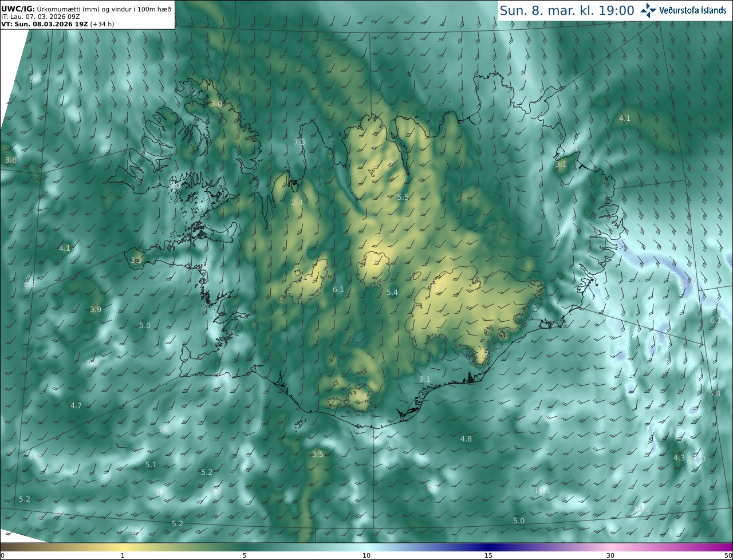Click the pale pink colour bar section above label 30
This screenshot has height=560, width=733.
coord(610,547)
